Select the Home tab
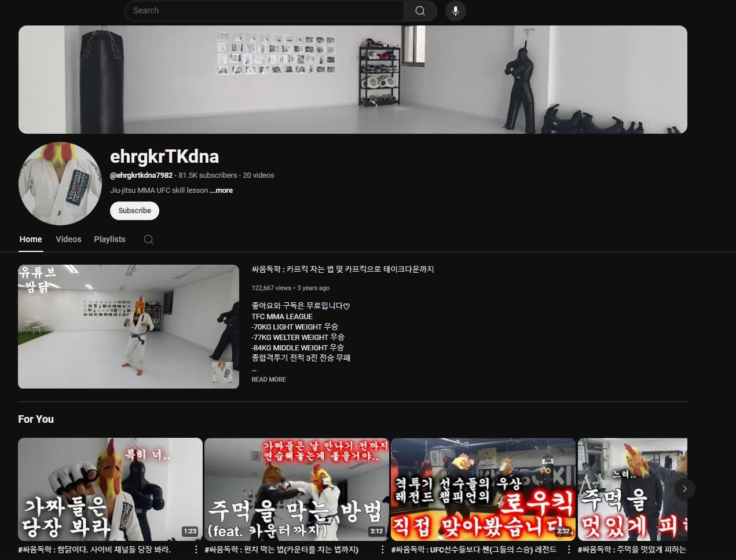Image resolution: width=736 pixels, height=560 pixels. coord(31,239)
